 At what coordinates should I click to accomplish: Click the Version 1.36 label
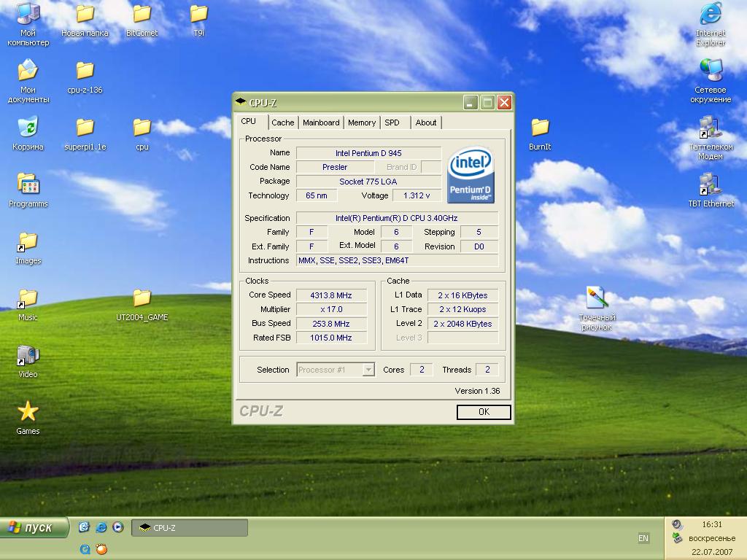click(x=477, y=391)
